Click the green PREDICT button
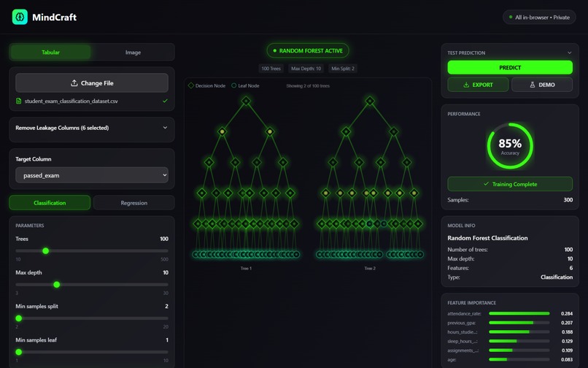The height and width of the screenshot is (368, 588). click(x=510, y=68)
